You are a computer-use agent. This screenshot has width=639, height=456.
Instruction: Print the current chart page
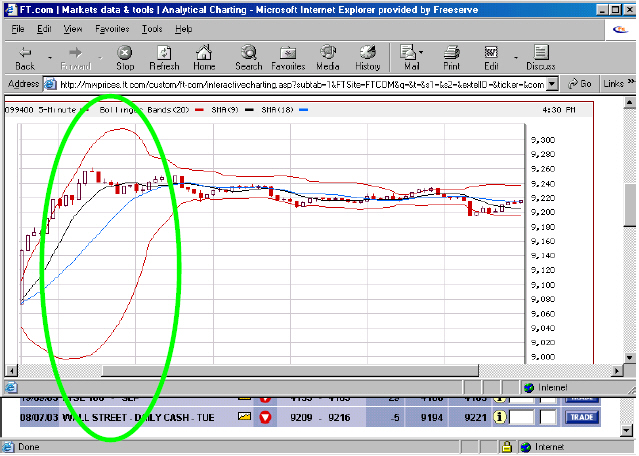point(452,58)
